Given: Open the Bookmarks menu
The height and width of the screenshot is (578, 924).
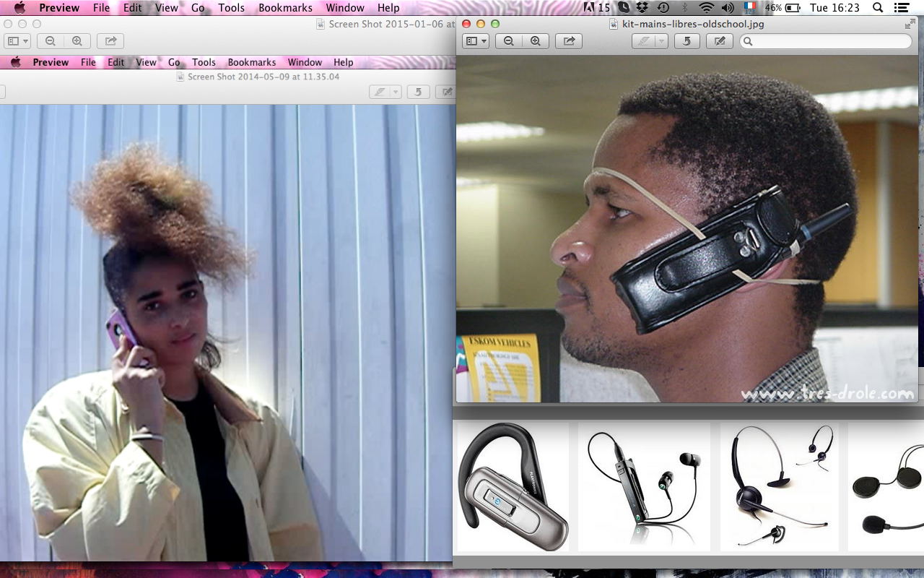Looking at the screenshot, I should pyautogui.click(x=284, y=8).
